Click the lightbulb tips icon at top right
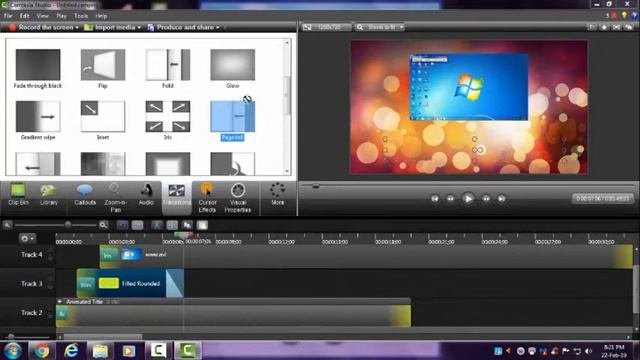 pyautogui.click(x=624, y=16)
